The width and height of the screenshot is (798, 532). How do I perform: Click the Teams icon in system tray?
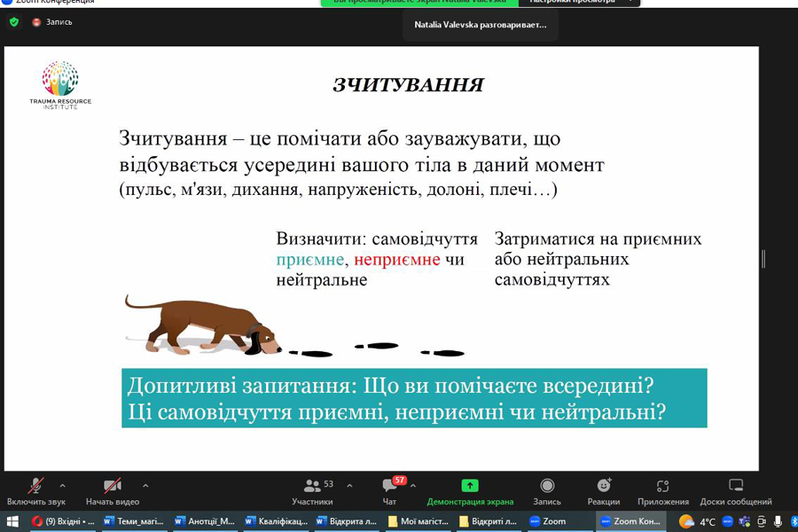(x=745, y=521)
